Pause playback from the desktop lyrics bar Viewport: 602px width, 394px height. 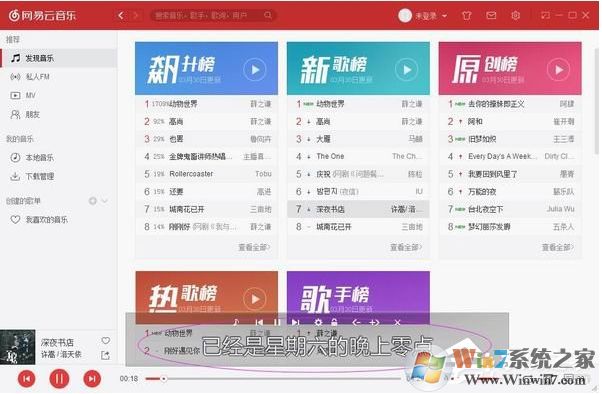(x=277, y=322)
